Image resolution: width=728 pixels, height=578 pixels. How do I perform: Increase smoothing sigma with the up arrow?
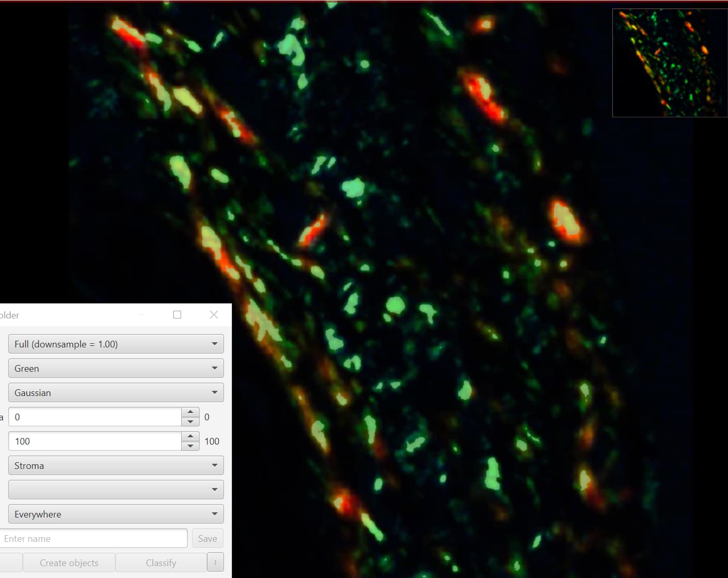tap(190, 412)
